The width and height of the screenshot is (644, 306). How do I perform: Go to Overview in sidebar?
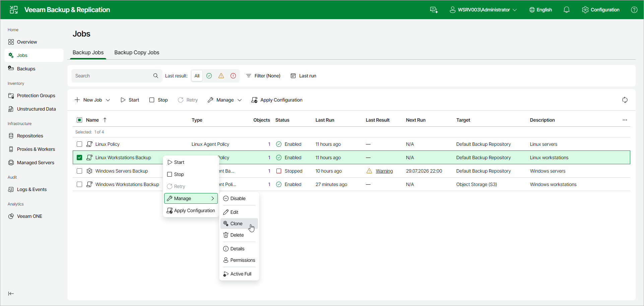[x=34, y=42]
